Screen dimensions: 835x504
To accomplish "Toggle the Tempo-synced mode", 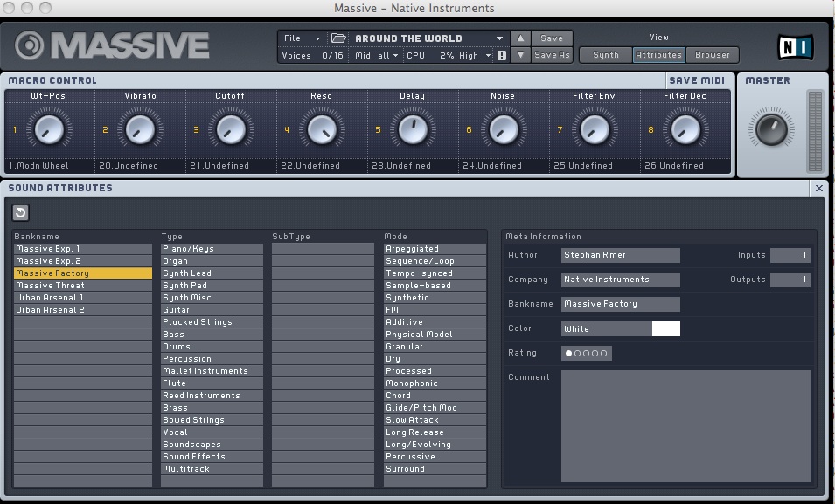I will 435,273.
